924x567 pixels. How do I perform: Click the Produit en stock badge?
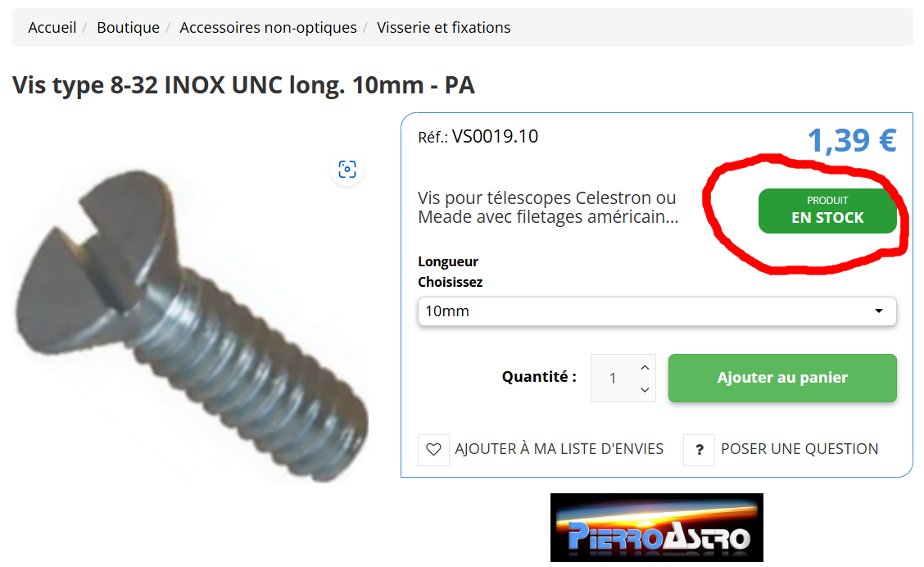(x=827, y=211)
